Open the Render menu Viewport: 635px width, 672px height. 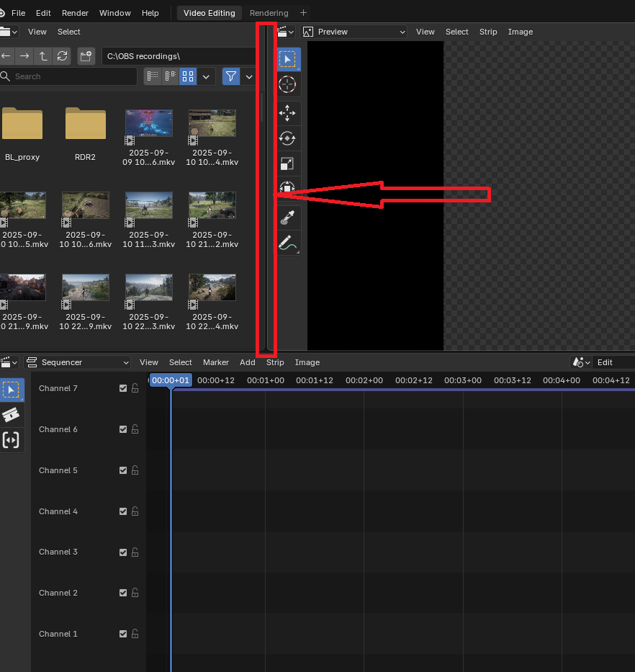pos(75,13)
